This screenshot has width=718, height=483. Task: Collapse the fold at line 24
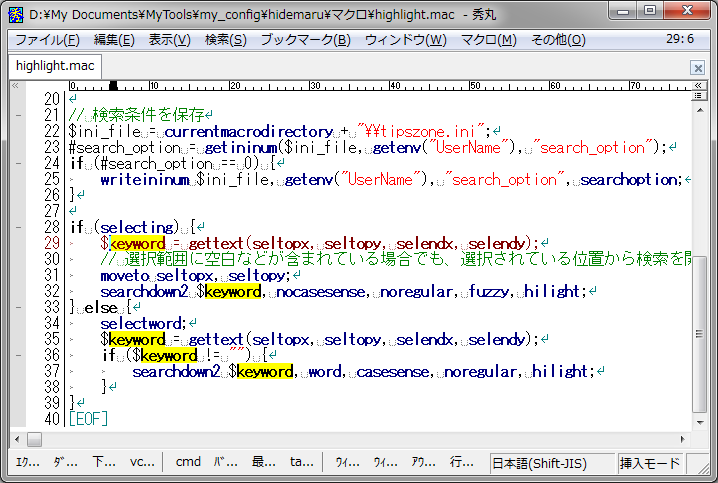point(18,163)
